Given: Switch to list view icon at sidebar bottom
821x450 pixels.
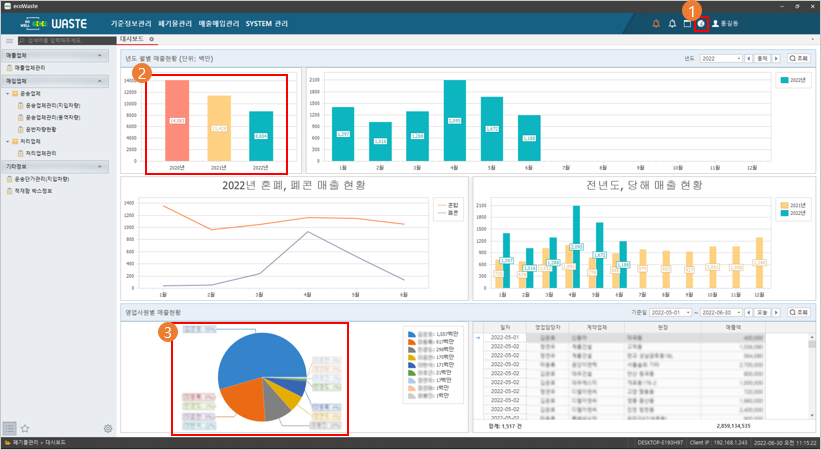Looking at the screenshot, I should pyautogui.click(x=9, y=428).
